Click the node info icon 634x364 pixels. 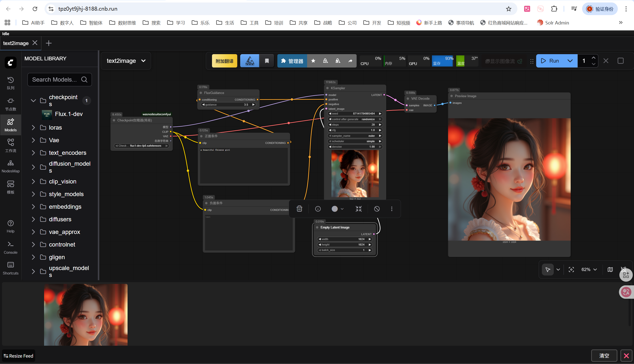(318, 209)
